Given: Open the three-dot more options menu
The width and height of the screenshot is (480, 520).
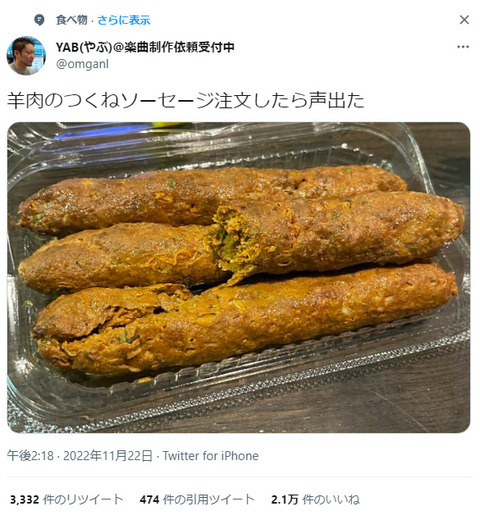Looking at the screenshot, I should 463,47.
